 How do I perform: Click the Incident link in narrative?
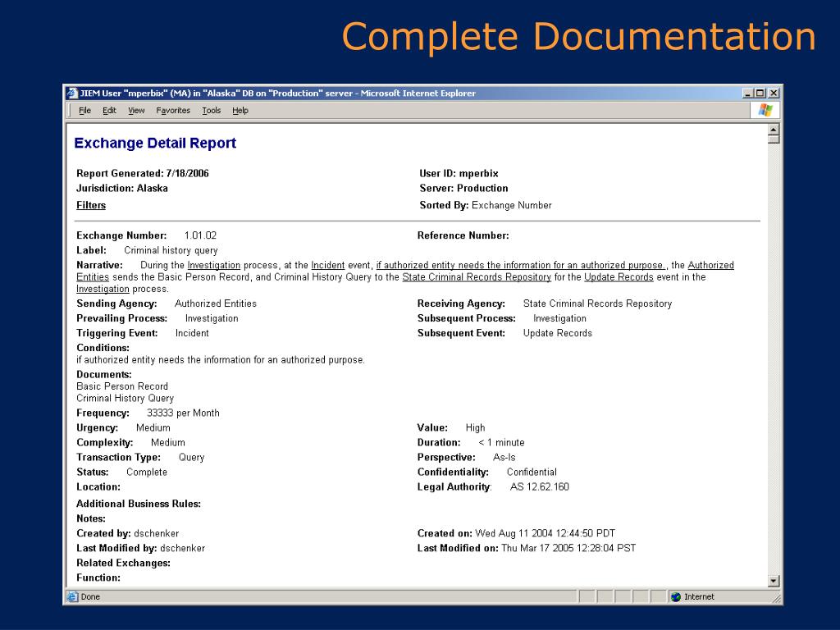click(328, 266)
